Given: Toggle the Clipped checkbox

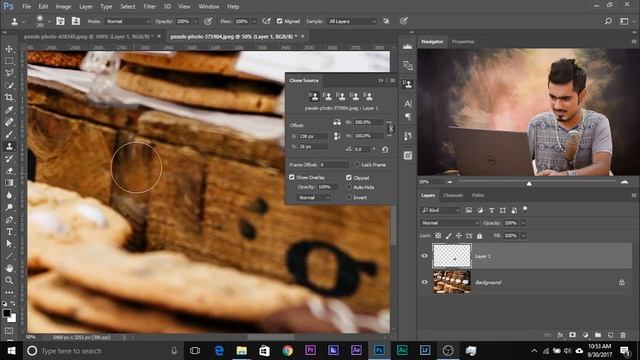Looking at the screenshot, I should [x=349, y=178].
